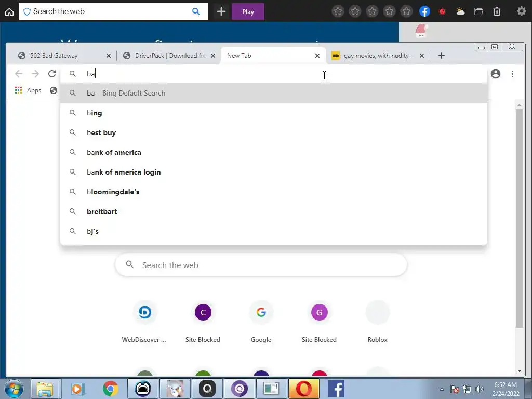
Task: Open Windows Media Player from the taskbar
Action: click(x=77, y=389)
